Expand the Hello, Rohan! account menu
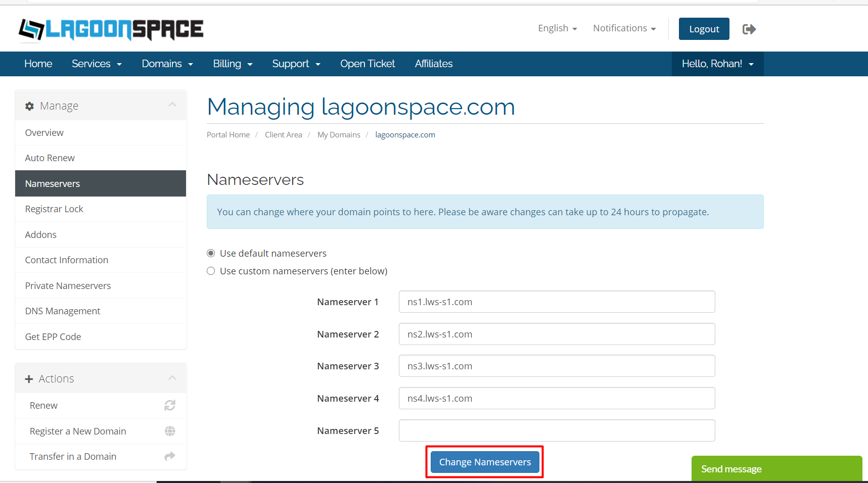Screen dimensions: 868x483 (717, 64)
